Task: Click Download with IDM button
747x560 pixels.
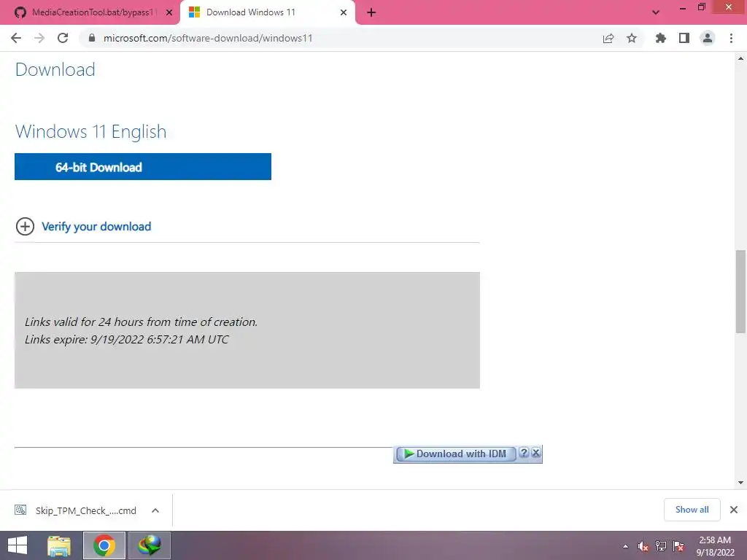Action: [x=456, y=454]
